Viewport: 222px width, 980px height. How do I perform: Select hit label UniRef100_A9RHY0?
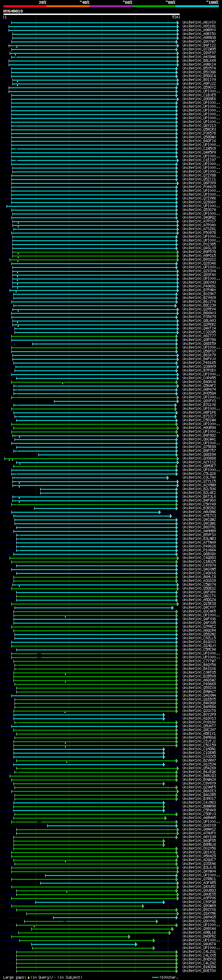(199, 30)
